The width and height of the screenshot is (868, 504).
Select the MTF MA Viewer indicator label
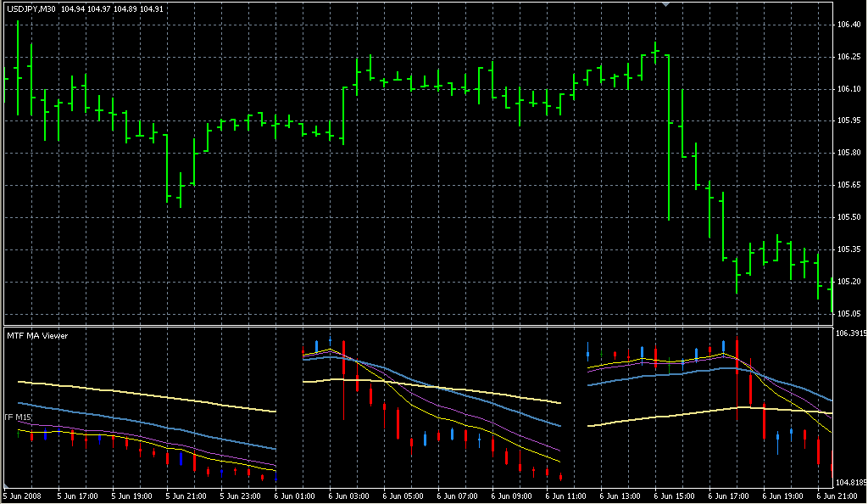coord(37,336)
